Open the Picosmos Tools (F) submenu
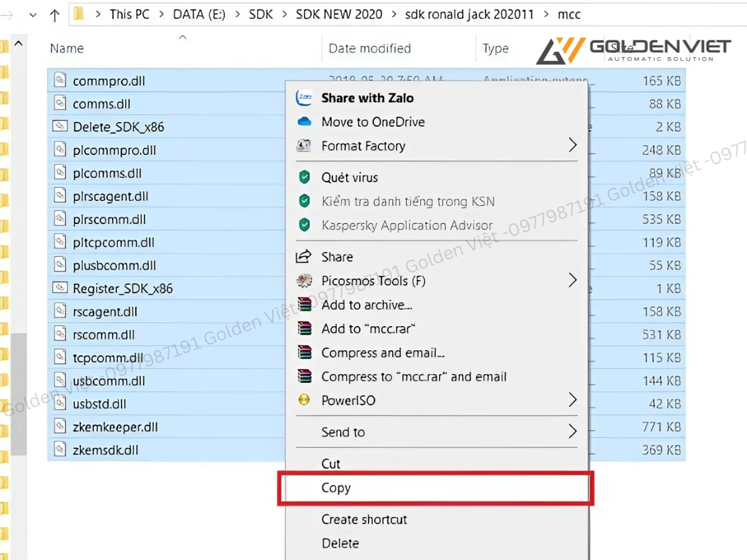The height and width of the screenshot is (560, 747). 572,281
